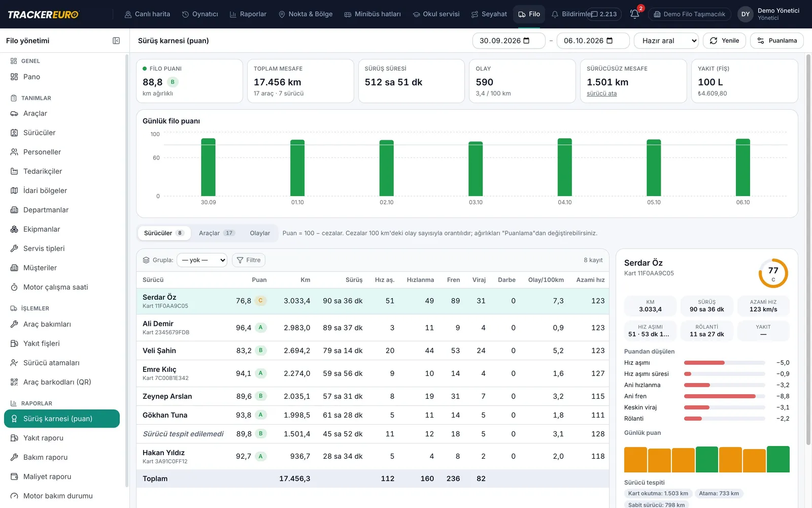Image resolution: width=812 pixels, height=508 pixels.
Task: Switch to the Araçlar tab
Action: tap(216, 233)
